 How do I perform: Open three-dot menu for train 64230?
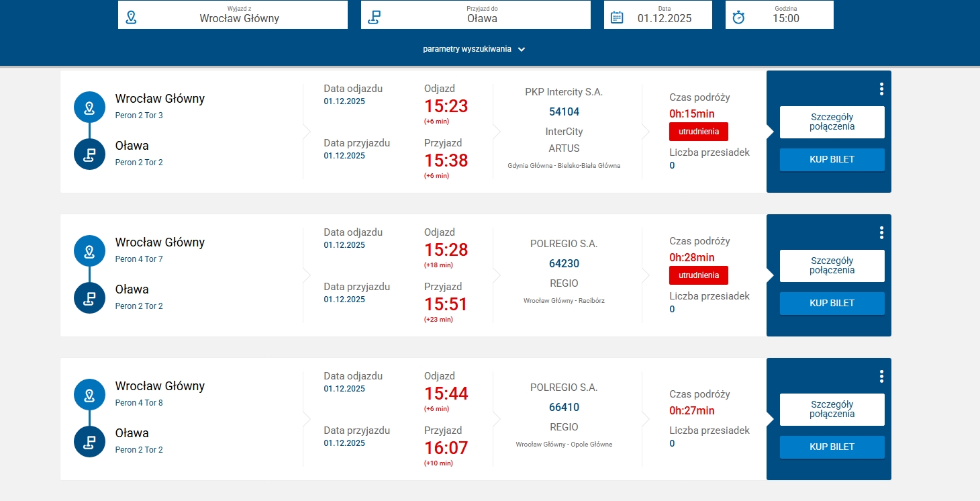click(881, 233)
